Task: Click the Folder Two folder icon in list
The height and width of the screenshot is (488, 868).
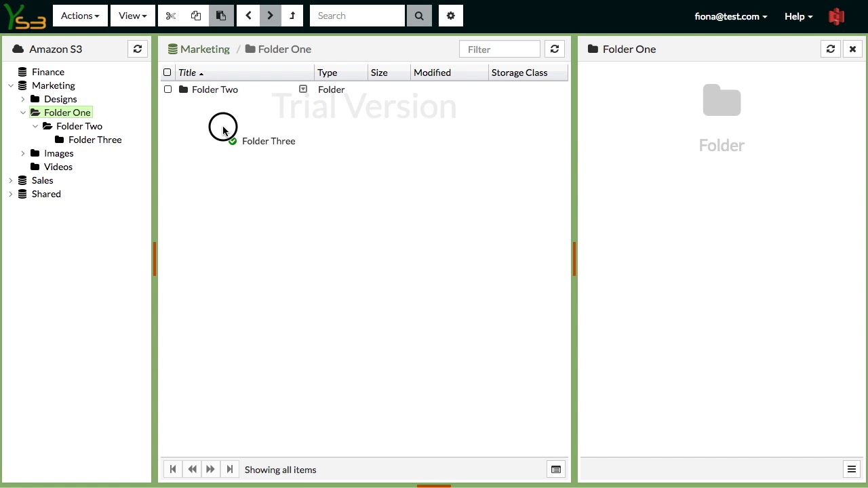Action: (x=183, y=89)
